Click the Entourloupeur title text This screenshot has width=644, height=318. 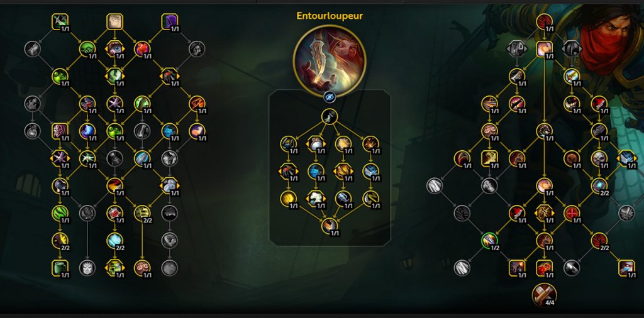pos(330,16)
